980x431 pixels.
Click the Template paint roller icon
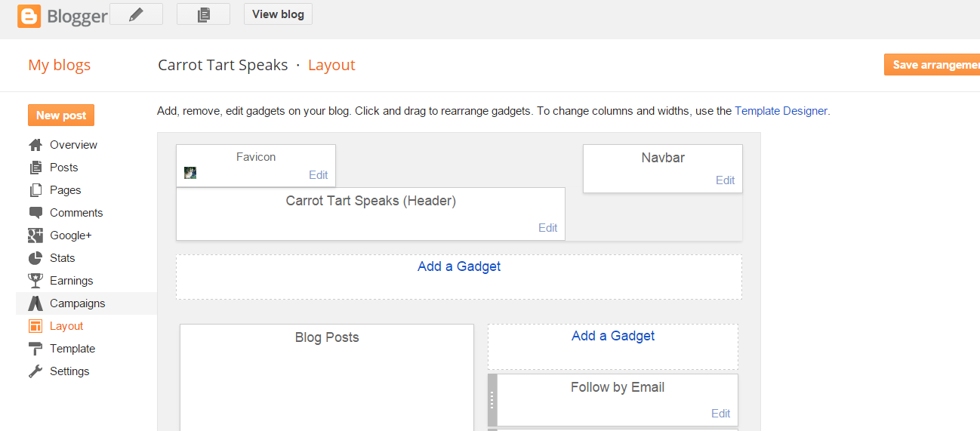click(x=35, y=349)
